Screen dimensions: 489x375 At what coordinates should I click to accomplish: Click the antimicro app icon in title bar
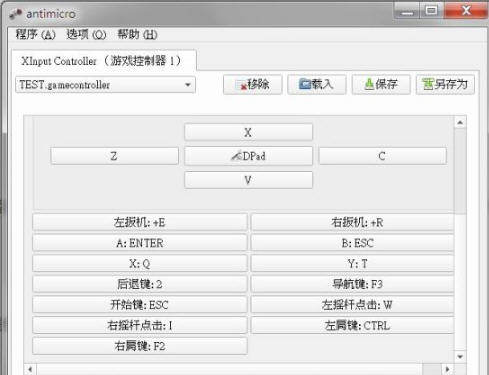(x=15, y=14)
